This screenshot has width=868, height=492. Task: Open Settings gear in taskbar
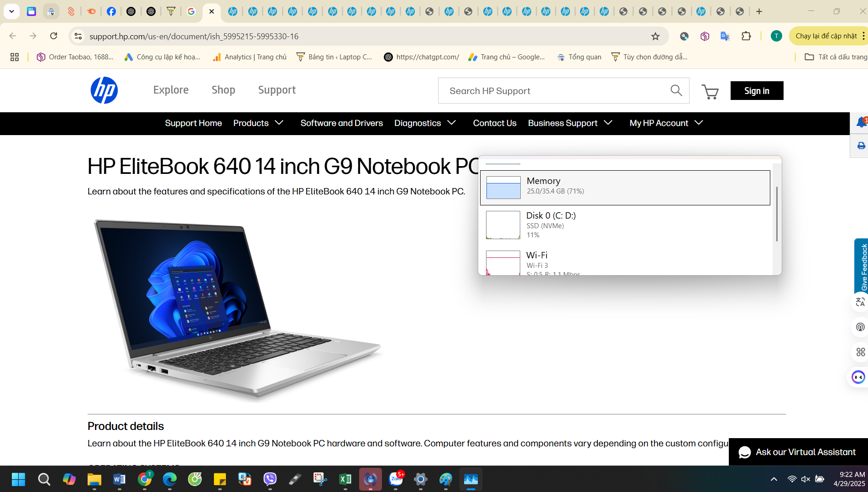(x=420, y=479)
